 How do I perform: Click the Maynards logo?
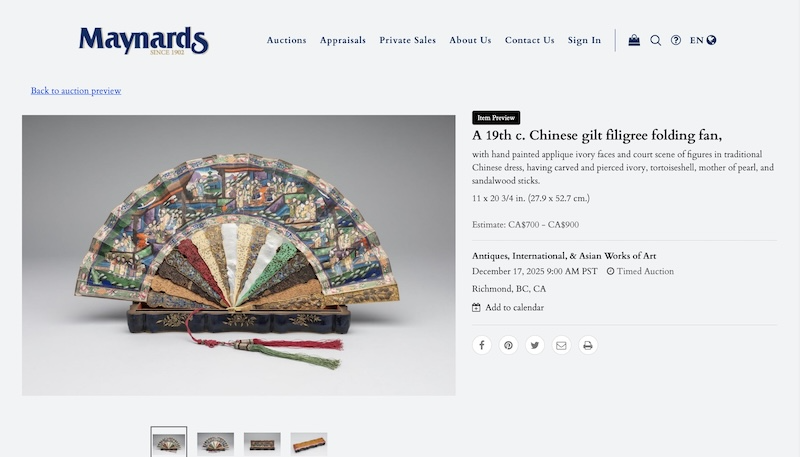143,41
